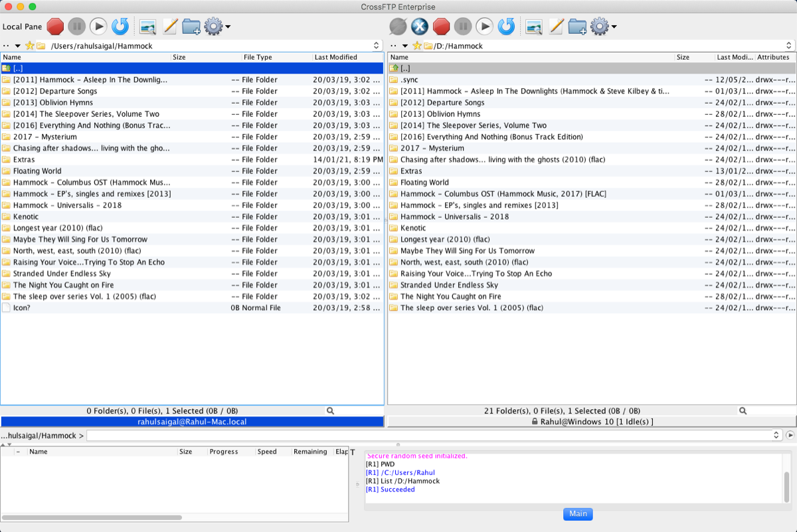Stop transfers in the local pane
The image size is (797, 532).
pos(55,27)
